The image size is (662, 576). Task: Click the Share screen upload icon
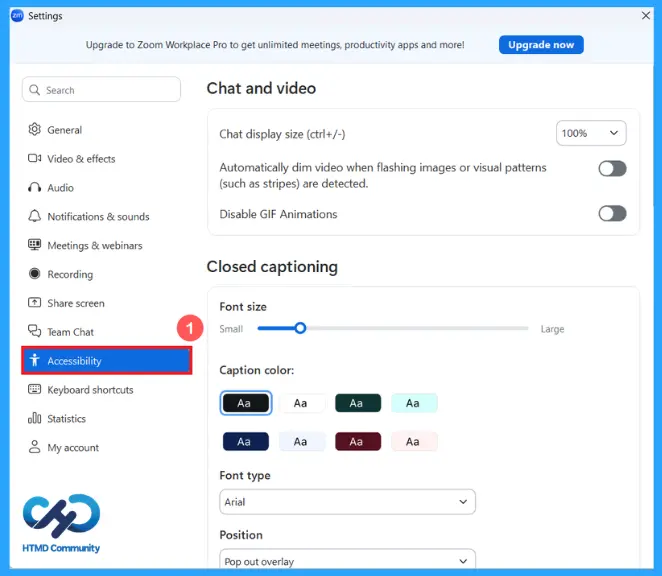(x=35, y=303)
